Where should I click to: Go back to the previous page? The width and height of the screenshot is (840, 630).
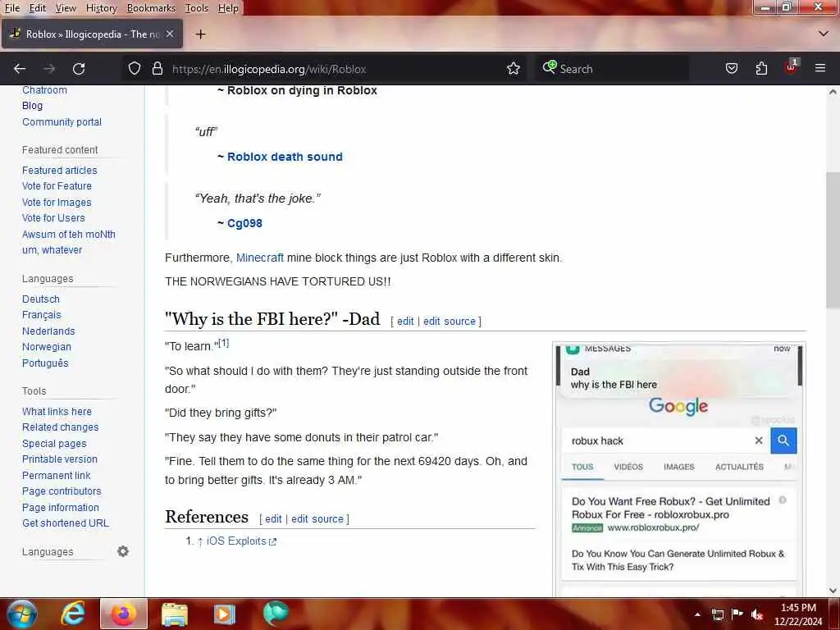20,69
